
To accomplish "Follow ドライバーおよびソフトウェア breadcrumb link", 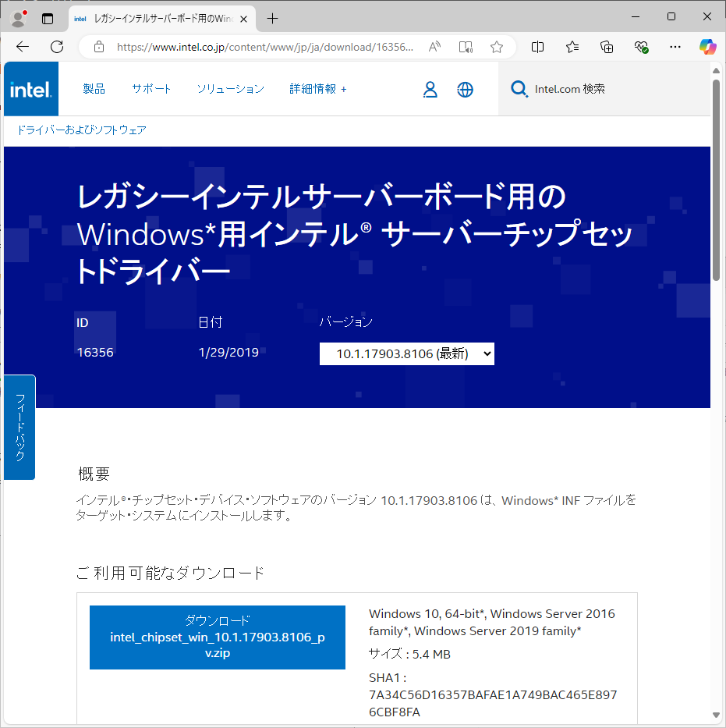I will tap(82, 130).
